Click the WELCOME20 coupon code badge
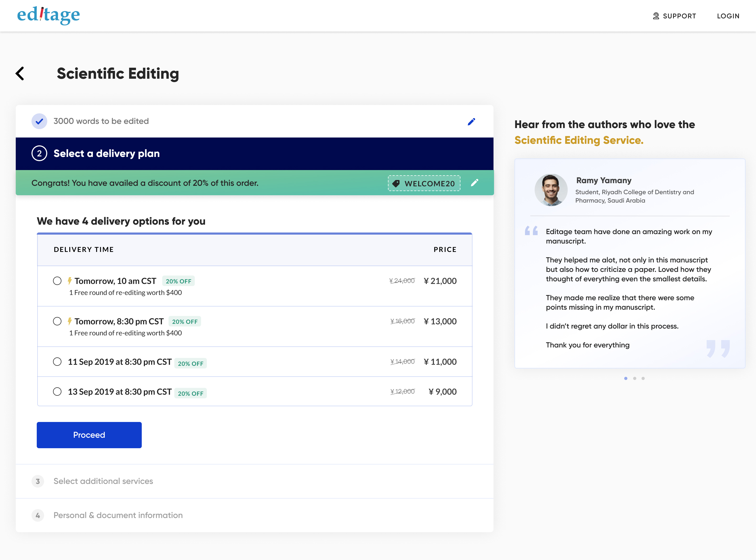756x560 pixels. (424, 183)
